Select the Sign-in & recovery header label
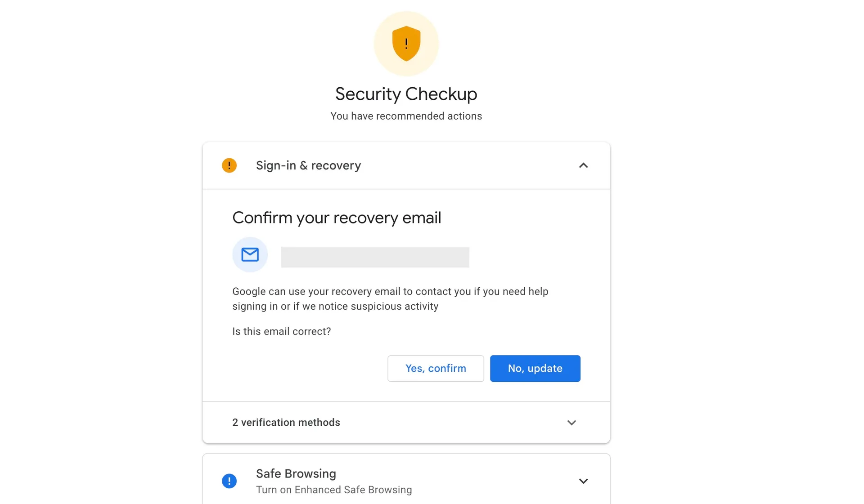The height and width of the screenshot is (504, 864). click(308, 165)
